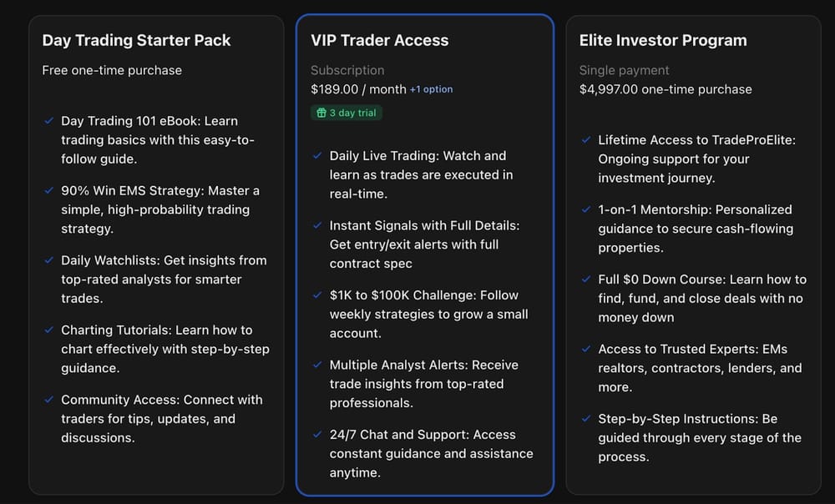Click the checkmark beside Full $0 Down Course
The height and width of the screenshot is (504, 835).
584,279
